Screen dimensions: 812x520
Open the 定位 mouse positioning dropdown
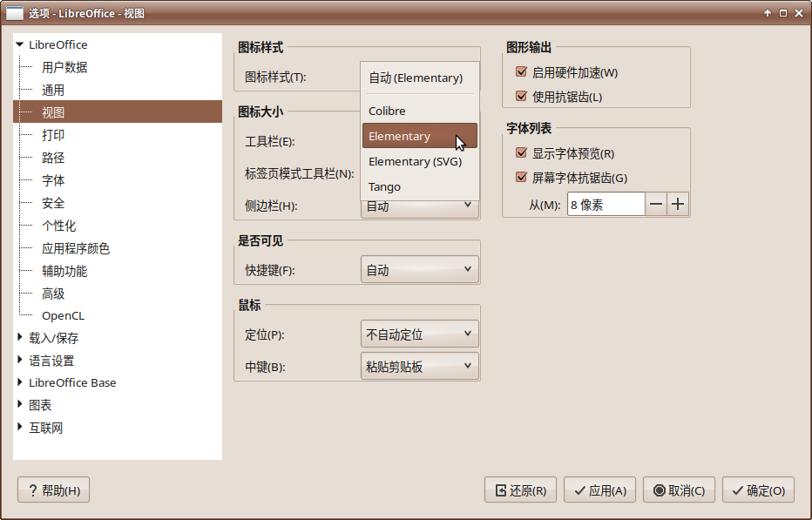419,334
